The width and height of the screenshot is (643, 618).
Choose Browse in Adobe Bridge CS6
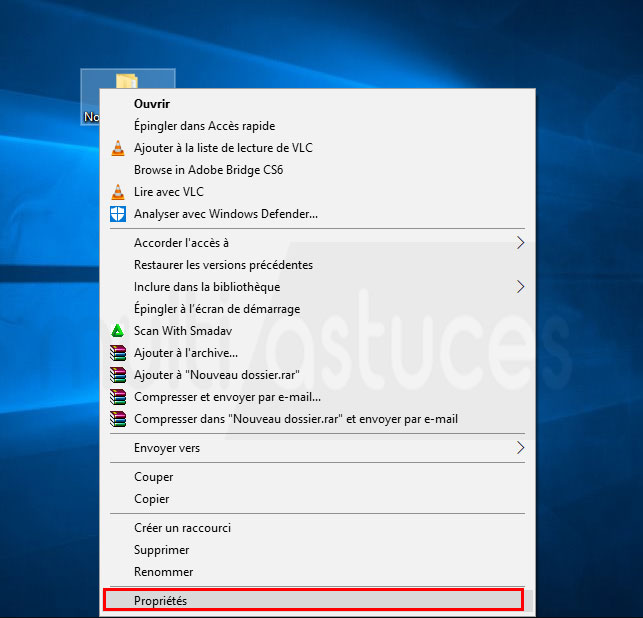pyautogui.click(x=208, y=170)
